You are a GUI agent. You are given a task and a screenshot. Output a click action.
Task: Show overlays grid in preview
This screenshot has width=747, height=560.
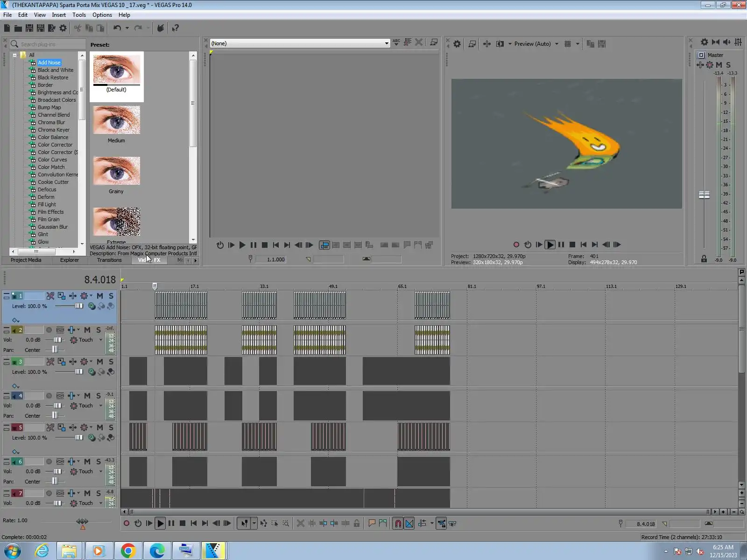coord(568,44)
